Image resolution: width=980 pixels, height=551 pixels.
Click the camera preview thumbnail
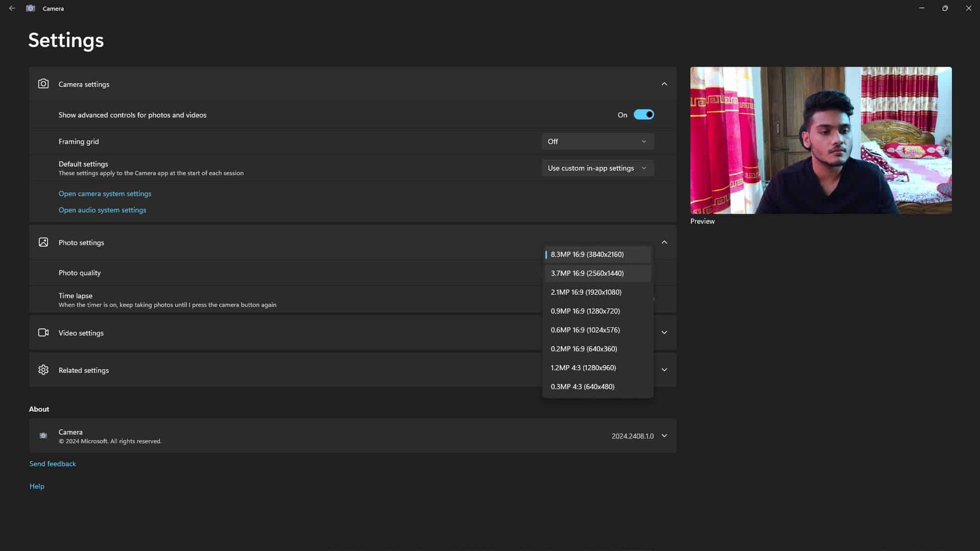(x=821, y=140)
